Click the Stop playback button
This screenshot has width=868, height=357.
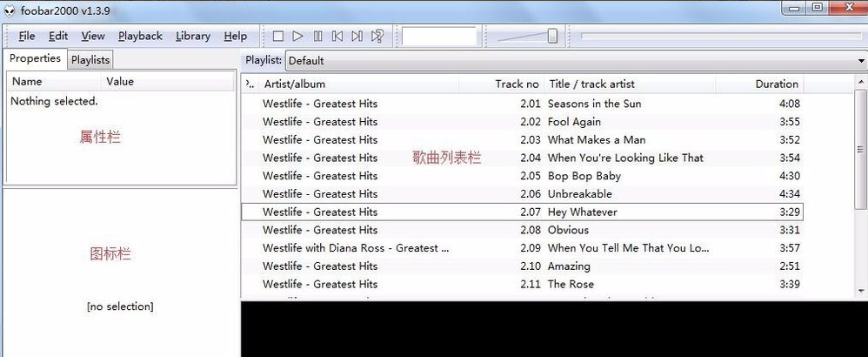coord(278,36)
